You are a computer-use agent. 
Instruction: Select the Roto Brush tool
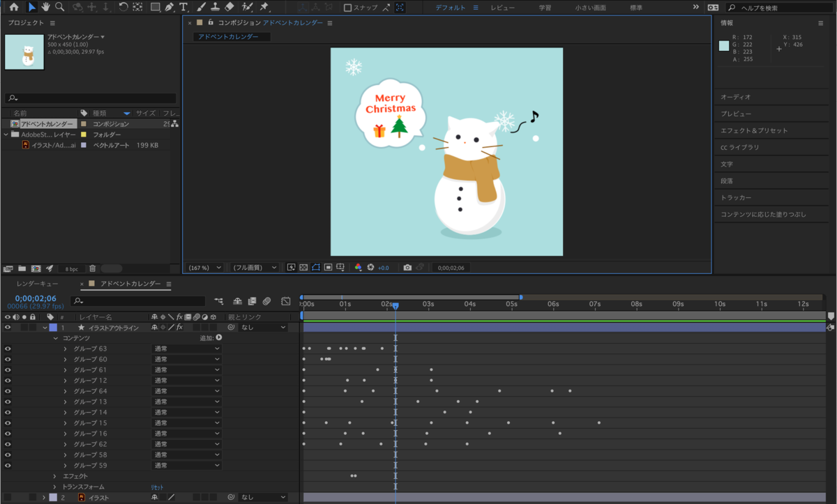[248, 7]
